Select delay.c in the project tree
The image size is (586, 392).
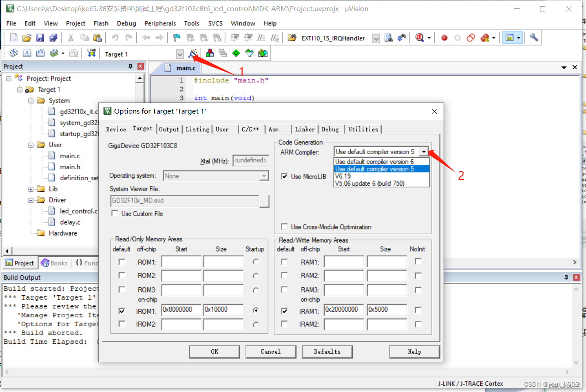70,222
